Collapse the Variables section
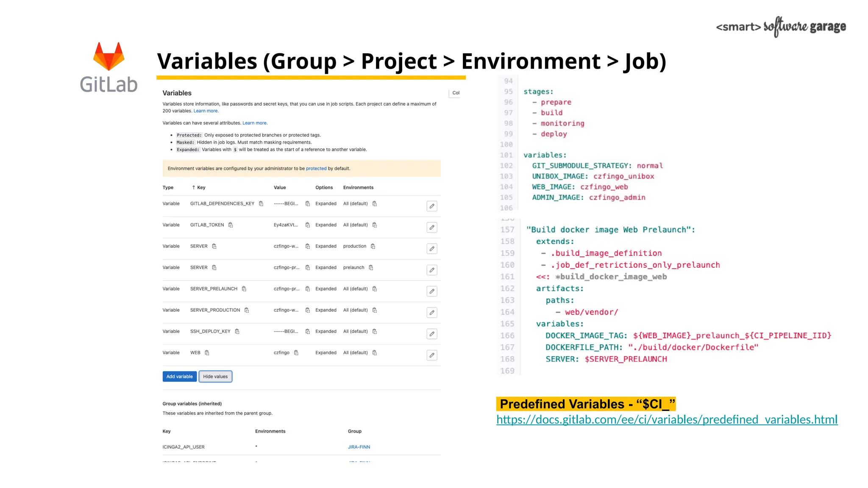This screenshot has height=488, width=868. pyautogui.click(x=455, y=93)
